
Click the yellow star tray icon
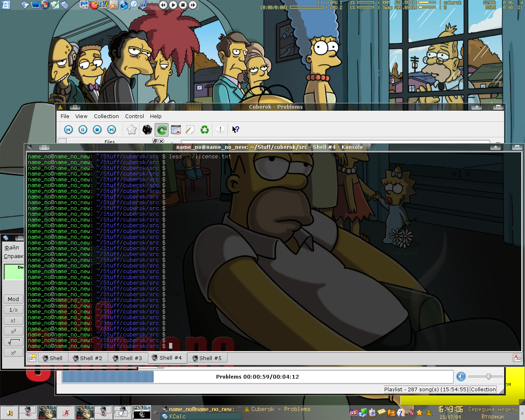(x=420, y=413)
